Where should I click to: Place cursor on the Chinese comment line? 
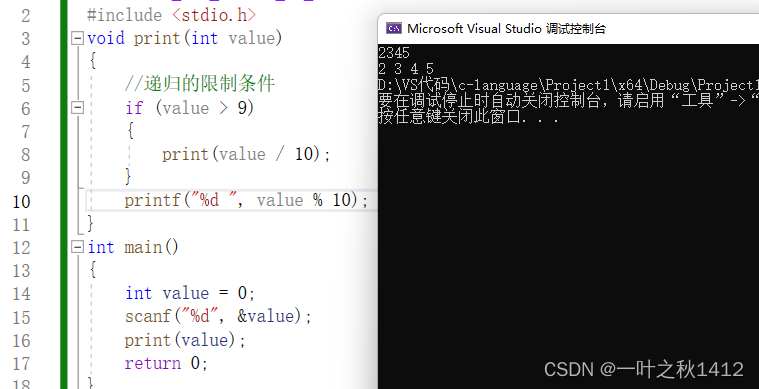pos(200,84)
